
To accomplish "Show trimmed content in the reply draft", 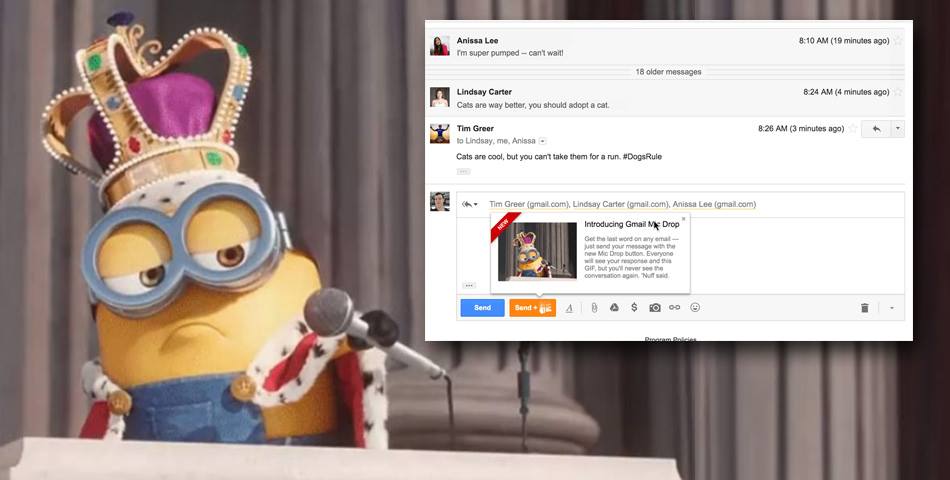I will click(469, 285).
